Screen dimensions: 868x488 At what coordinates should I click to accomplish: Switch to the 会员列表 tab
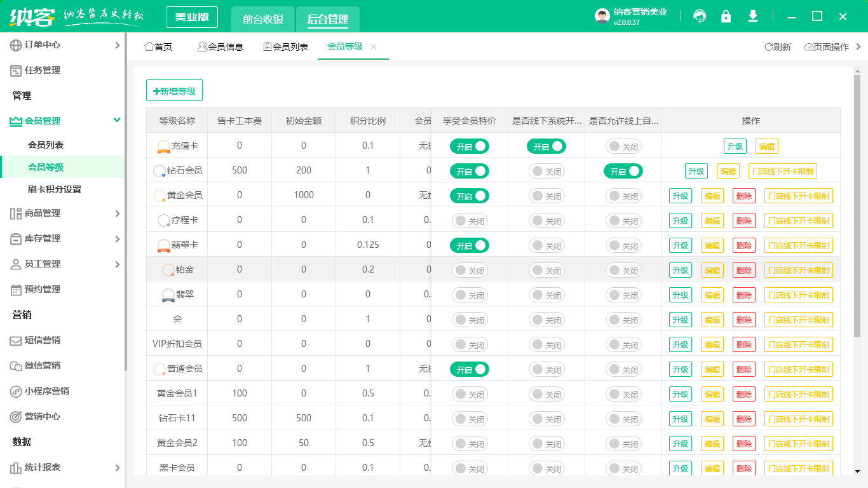click(285, 46)
